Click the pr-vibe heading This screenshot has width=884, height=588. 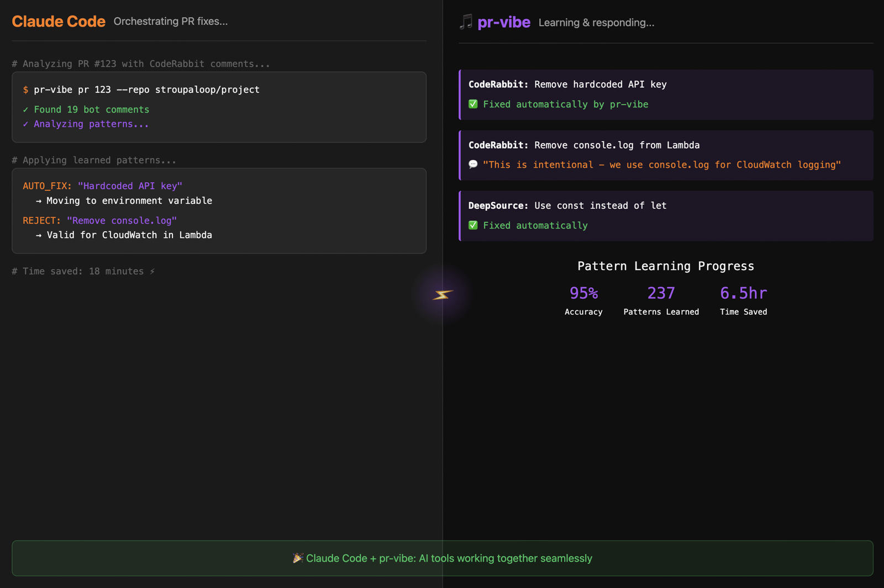(x=503, y=22)
